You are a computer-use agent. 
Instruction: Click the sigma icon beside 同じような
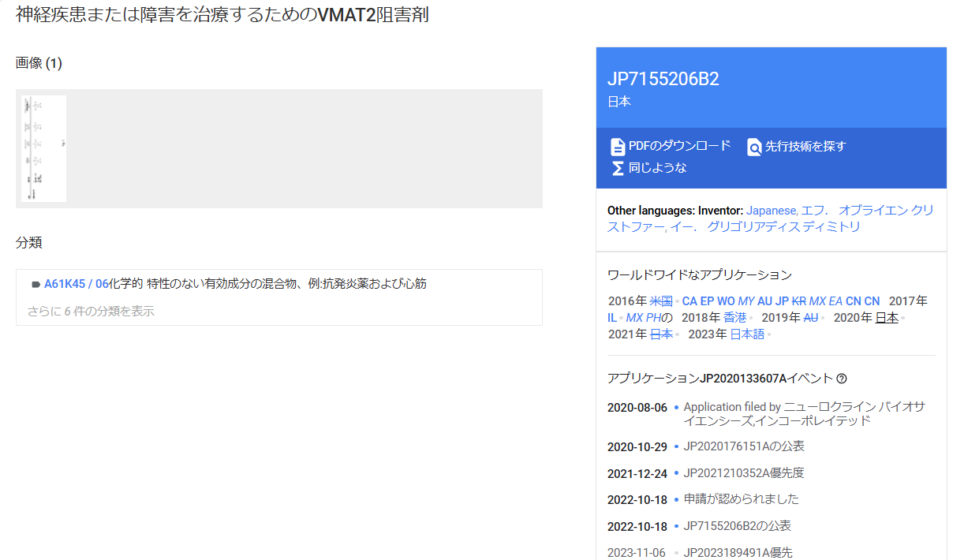coord(618,168)
